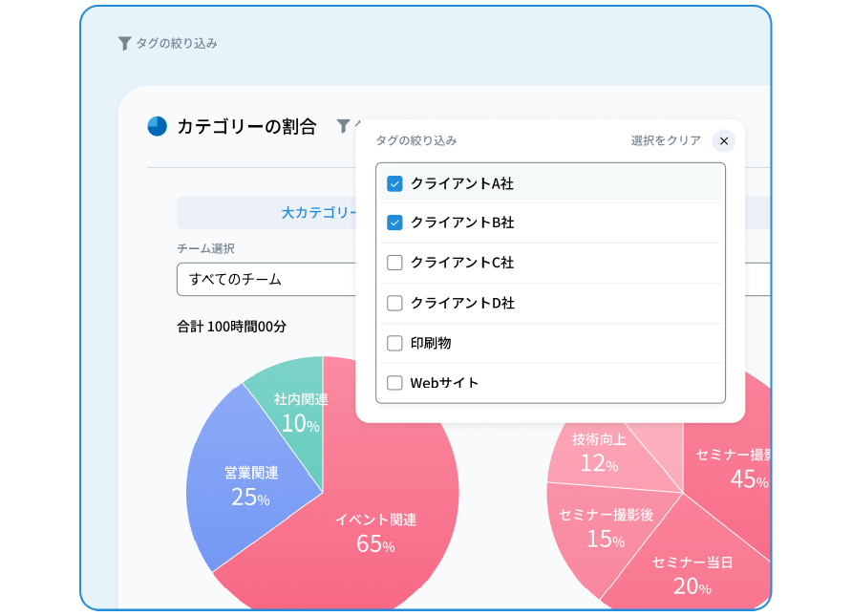Uncheck クライアントA社 in the tag filter
The width and height of the screenshot is (852, 616).
tap(394, 183)
